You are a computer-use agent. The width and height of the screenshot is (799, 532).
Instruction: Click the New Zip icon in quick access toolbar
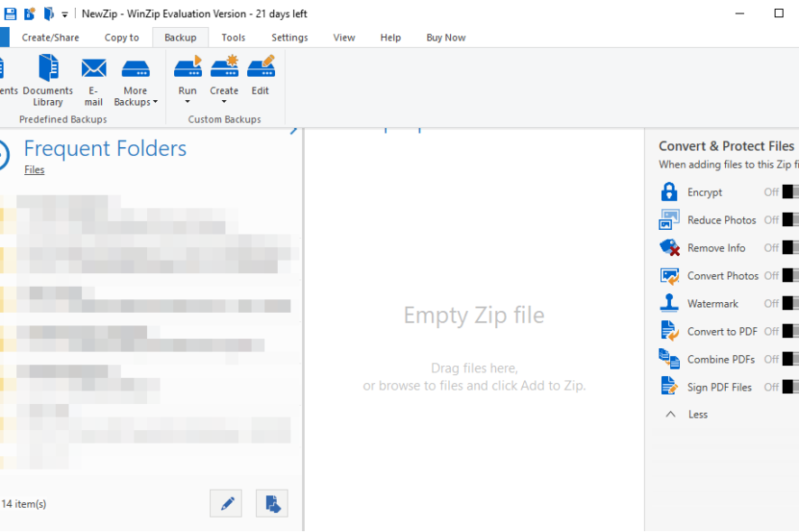pyautogui.click(x=30, y=14)
